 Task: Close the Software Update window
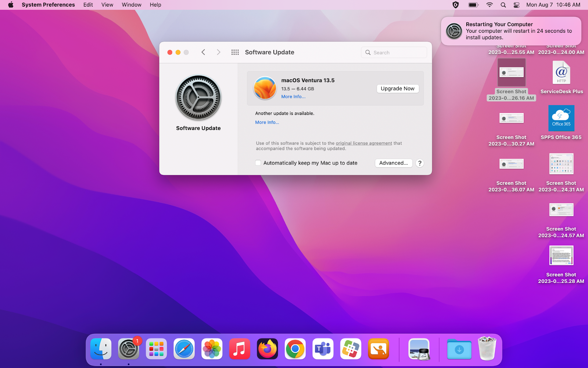[x=170, y=52]
